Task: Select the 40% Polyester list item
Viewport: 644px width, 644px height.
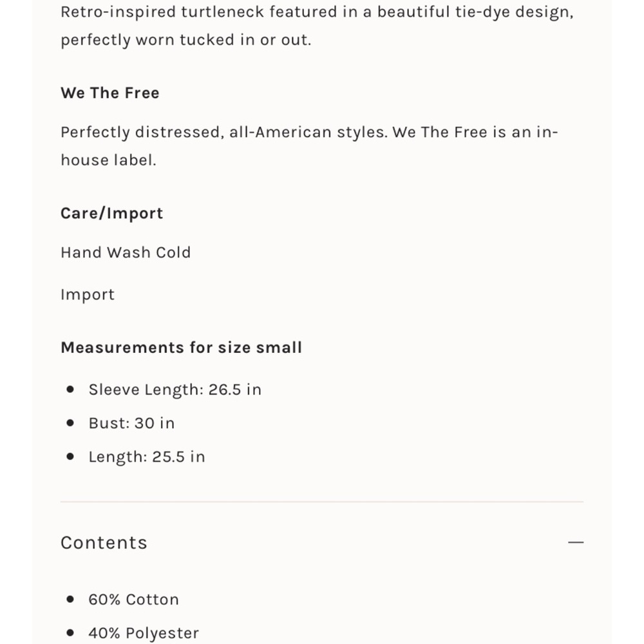Action: coord(144,633)
